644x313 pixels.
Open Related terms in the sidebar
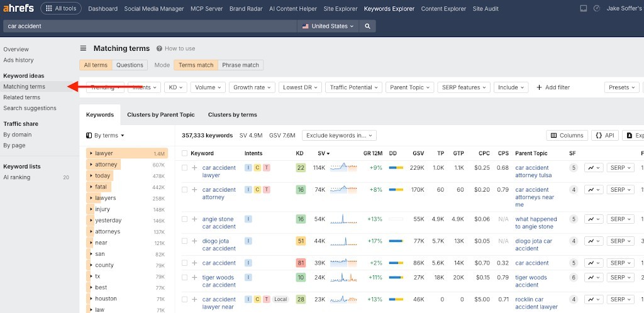pos(22,97)
